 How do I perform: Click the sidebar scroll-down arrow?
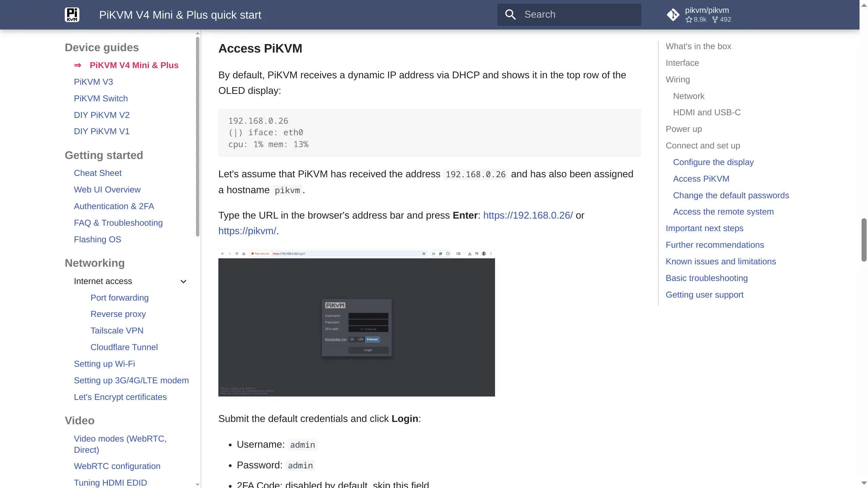198,485
